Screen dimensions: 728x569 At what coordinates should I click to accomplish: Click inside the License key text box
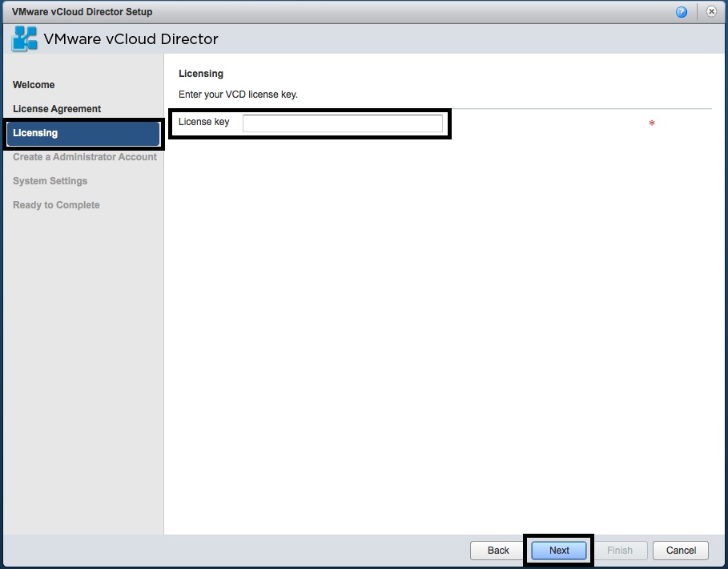[344, 123]
